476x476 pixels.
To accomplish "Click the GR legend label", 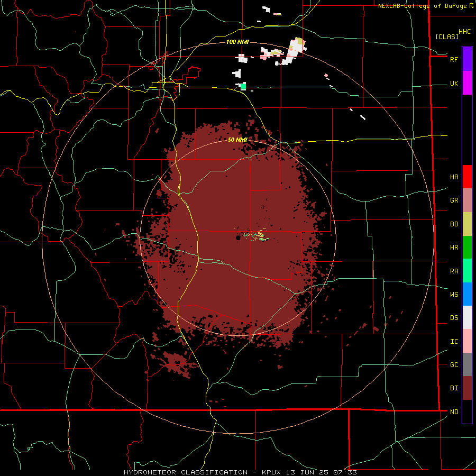I will (454, 200).
